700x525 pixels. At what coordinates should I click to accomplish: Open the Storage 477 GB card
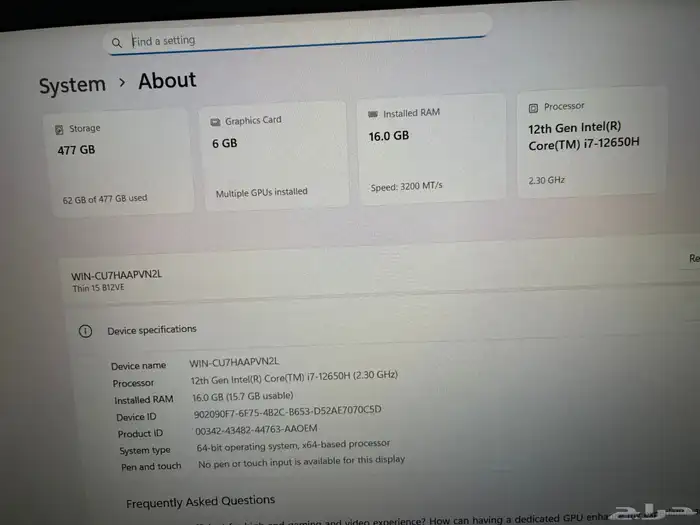121,162
